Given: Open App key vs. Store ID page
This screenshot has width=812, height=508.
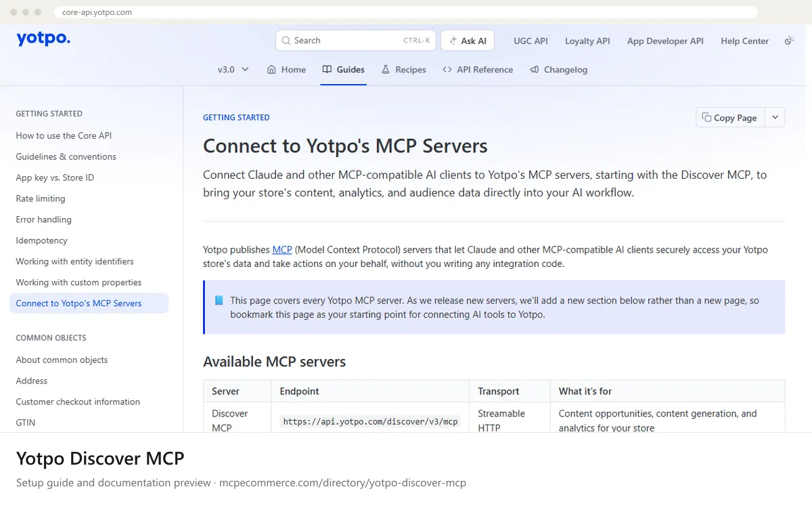Looking at the screenshot, I should click(x=55, y=177).
